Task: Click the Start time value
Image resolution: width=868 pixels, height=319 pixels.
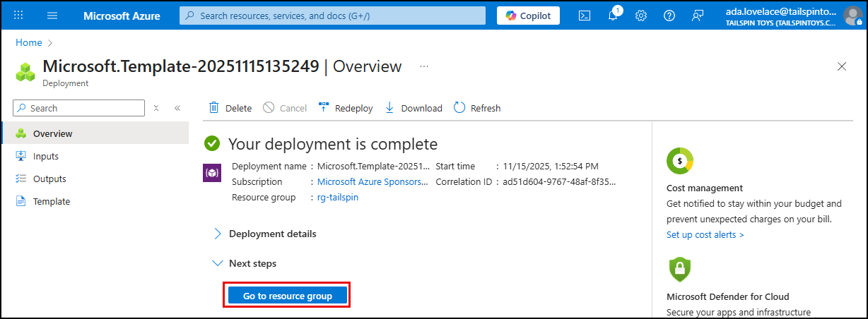Action: tap(551, 166)
